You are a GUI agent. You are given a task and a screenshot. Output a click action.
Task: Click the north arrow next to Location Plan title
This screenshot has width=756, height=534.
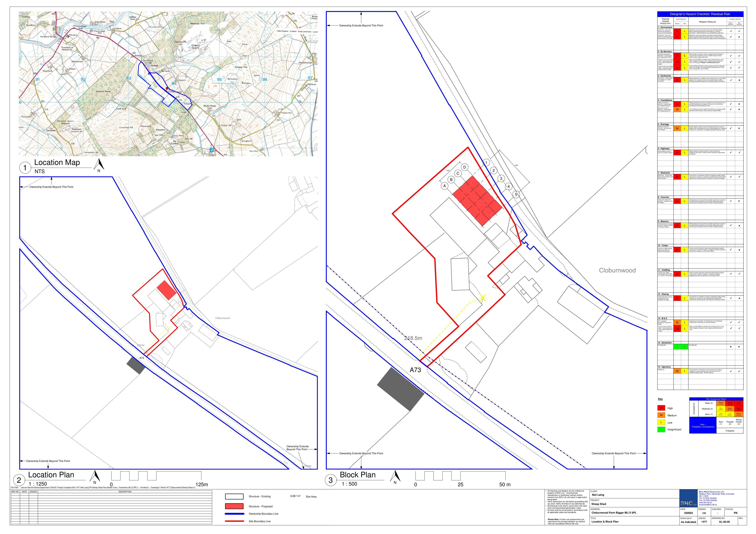tap(95, 477)
